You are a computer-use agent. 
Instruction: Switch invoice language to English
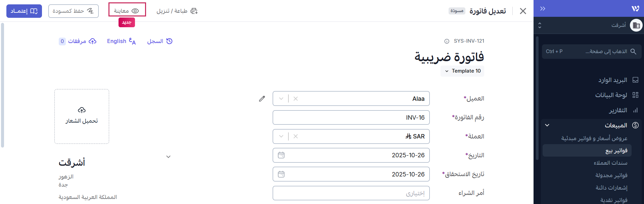click(121, 41)
